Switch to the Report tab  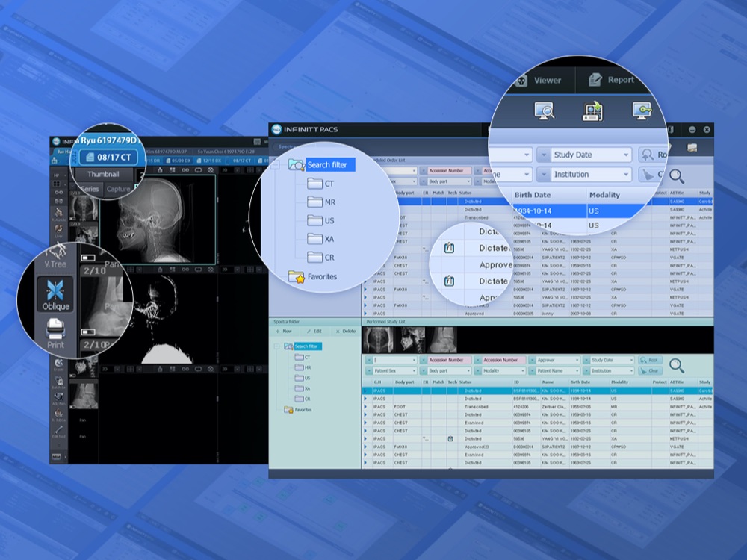tap(611, 81)
